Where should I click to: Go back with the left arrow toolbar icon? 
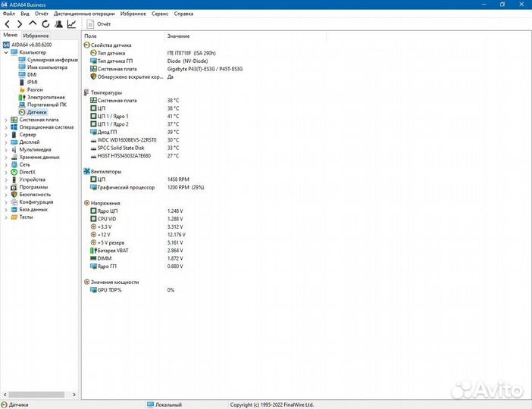point(8,24)
